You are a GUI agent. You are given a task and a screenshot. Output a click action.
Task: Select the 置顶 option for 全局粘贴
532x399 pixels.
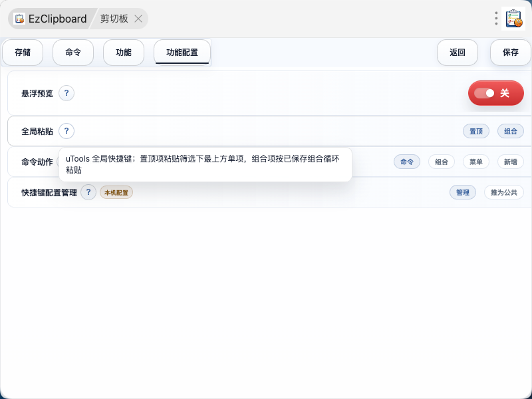point(476,131)
